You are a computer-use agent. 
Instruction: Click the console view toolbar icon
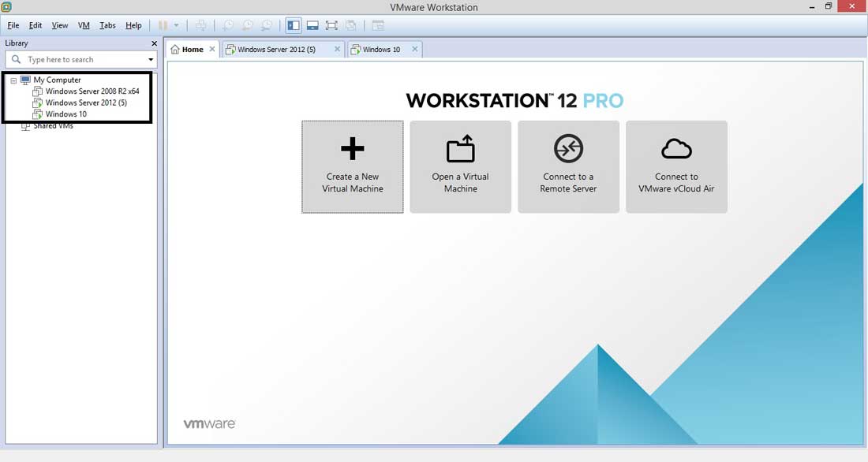pyautogui.click(x=377, y=25)
